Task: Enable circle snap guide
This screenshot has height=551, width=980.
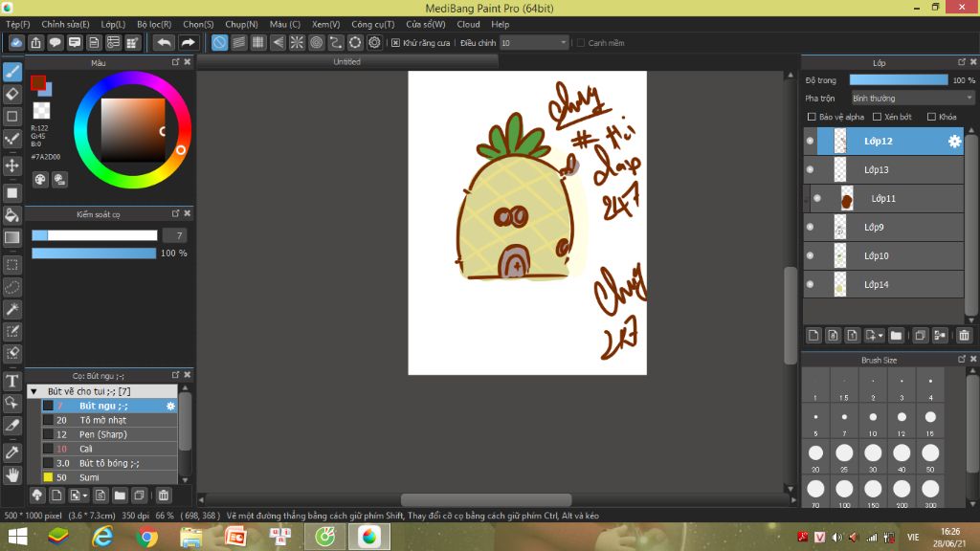Action: (316, 42)
